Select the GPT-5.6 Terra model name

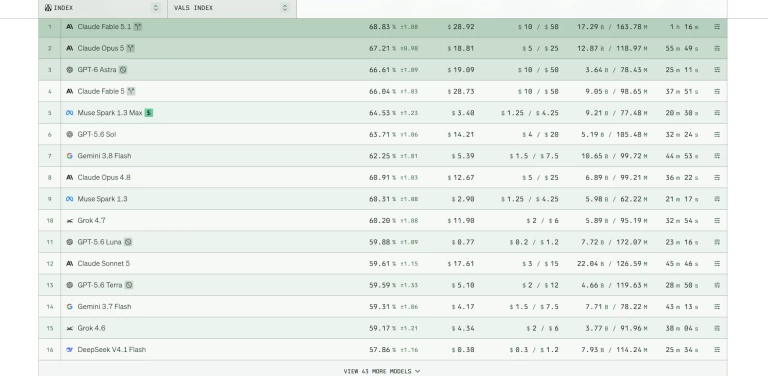click(x=100, y=285)
